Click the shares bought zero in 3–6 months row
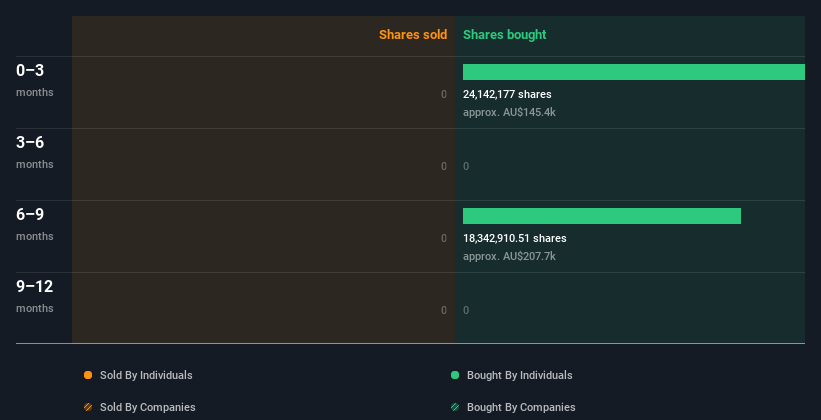This screenshot has height=420, width=821. 466,166
